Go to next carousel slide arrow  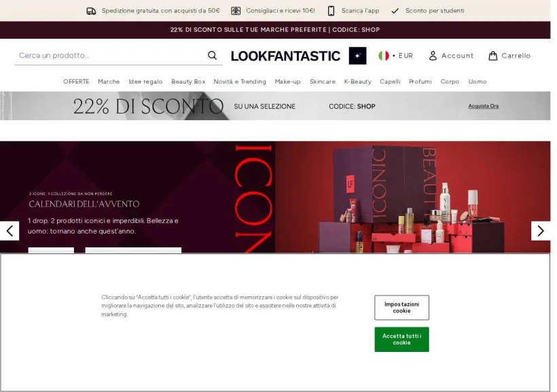coord(541,231)
